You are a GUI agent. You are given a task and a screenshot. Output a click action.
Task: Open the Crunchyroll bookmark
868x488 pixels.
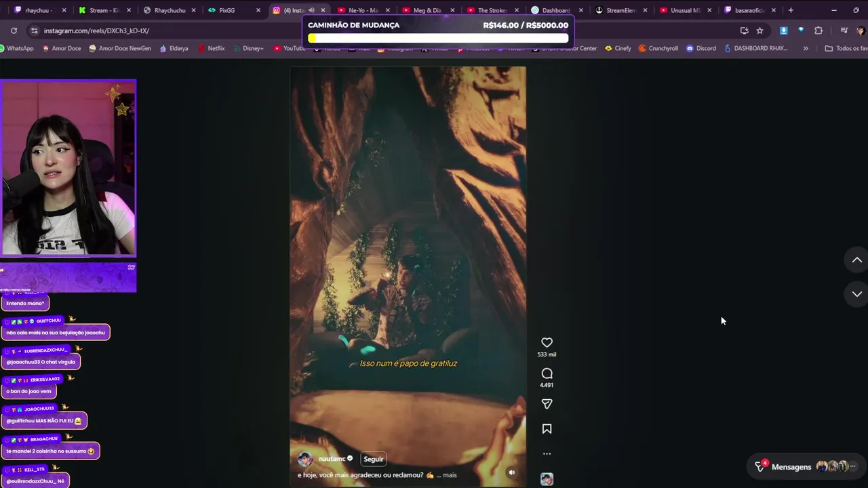(x=658, y=48)
